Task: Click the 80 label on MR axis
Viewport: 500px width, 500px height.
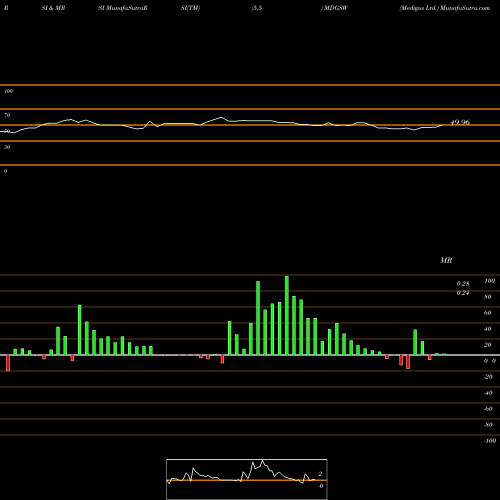Action: [x=488, y=297]
